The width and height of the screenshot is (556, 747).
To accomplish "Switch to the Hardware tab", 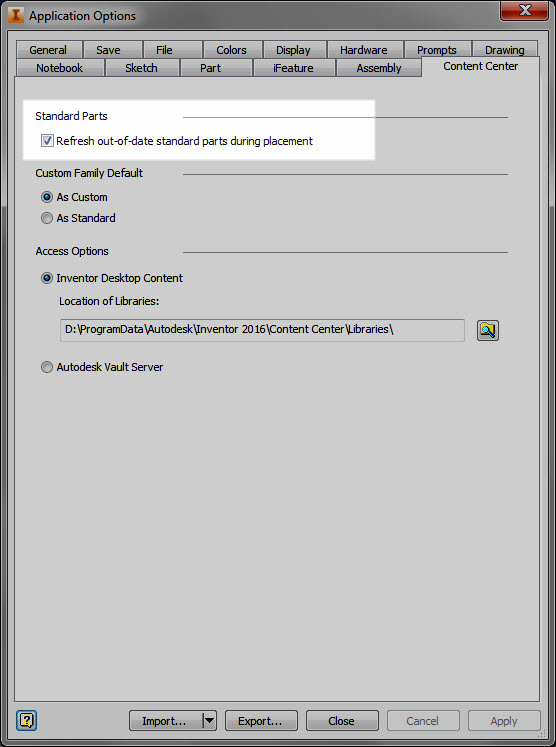I will point(364,50).
